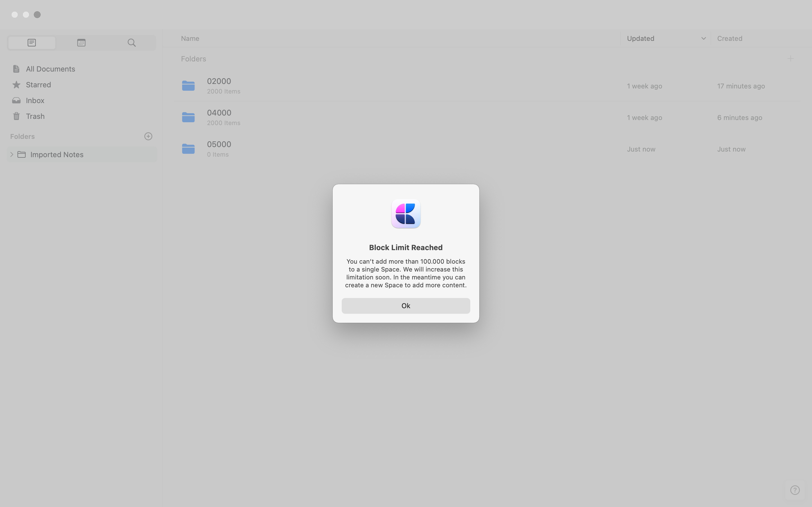Open the calendar view tab icon
This screenshot has width=812, height=507.
(81, 43)
